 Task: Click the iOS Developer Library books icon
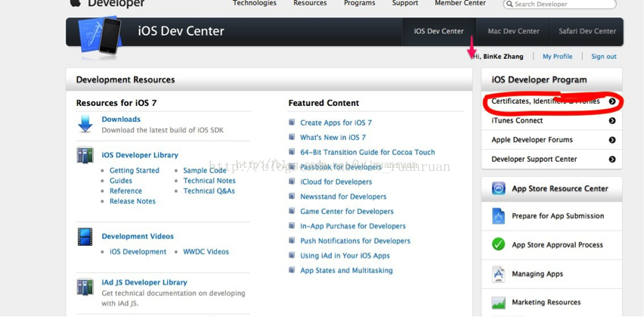pos(85,155)
